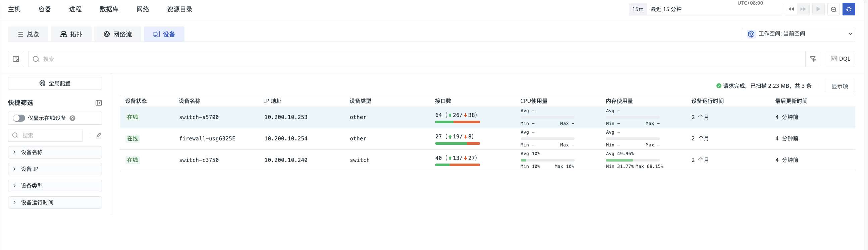Collapse the quick filter panel icon
The width and height of the screenshot is (868, 250).
(98, 103)
